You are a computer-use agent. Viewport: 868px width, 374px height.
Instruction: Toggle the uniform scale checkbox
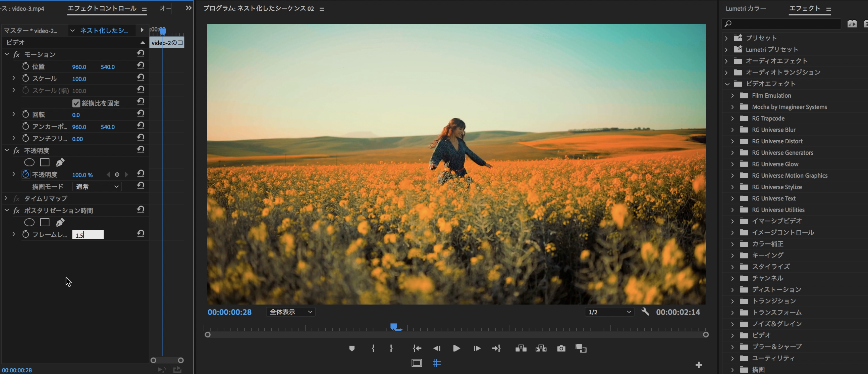tap(76, 103)
